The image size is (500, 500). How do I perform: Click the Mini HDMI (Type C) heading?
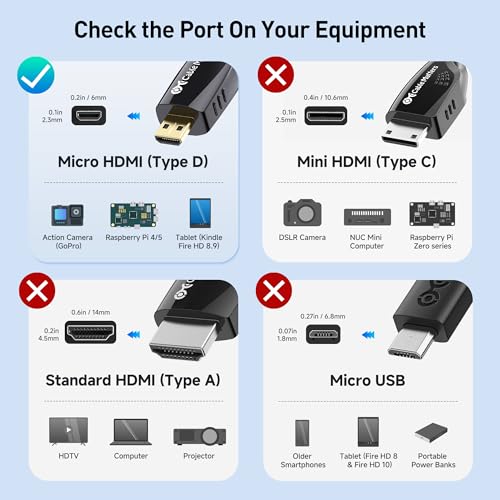[367, 162]
